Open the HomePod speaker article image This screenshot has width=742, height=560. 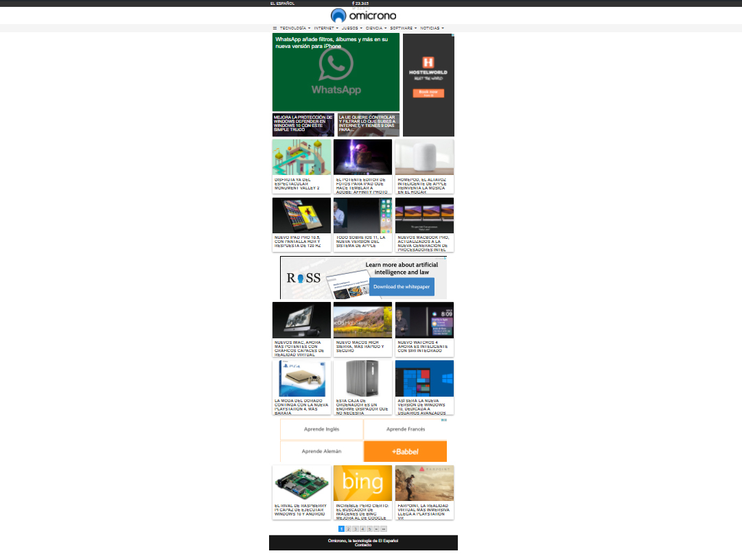click(x=424, y=157)
